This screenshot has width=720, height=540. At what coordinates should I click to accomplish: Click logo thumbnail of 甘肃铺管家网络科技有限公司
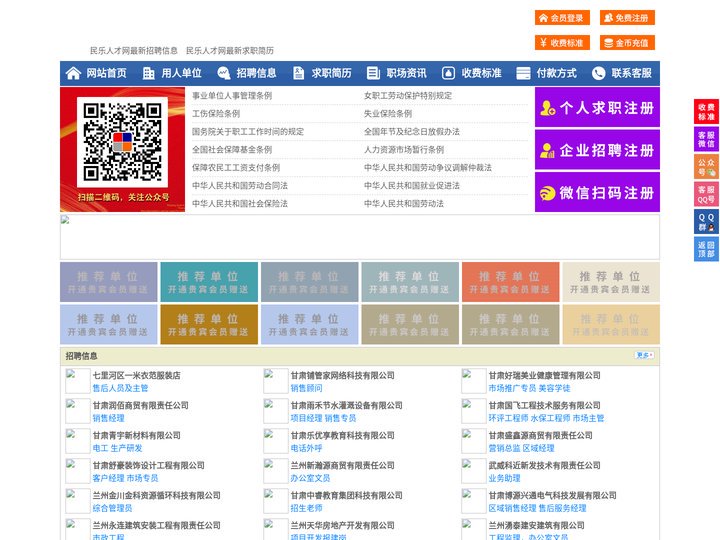[x=276, y=381]
